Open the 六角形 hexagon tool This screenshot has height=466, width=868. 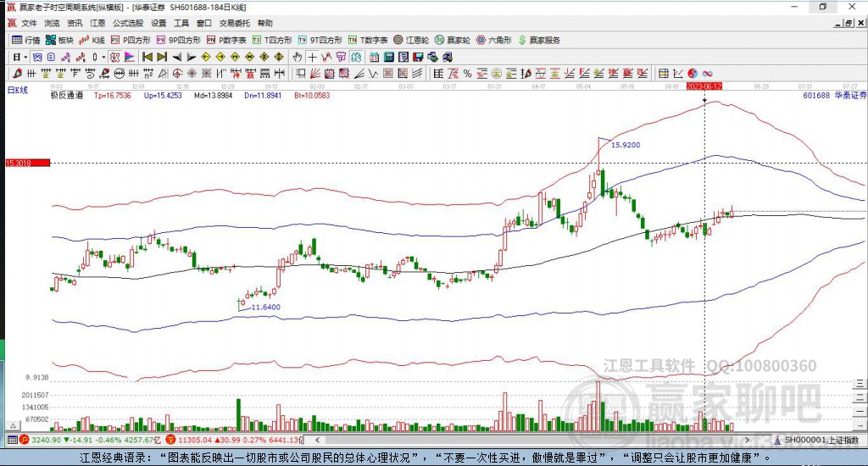(494, 40)
